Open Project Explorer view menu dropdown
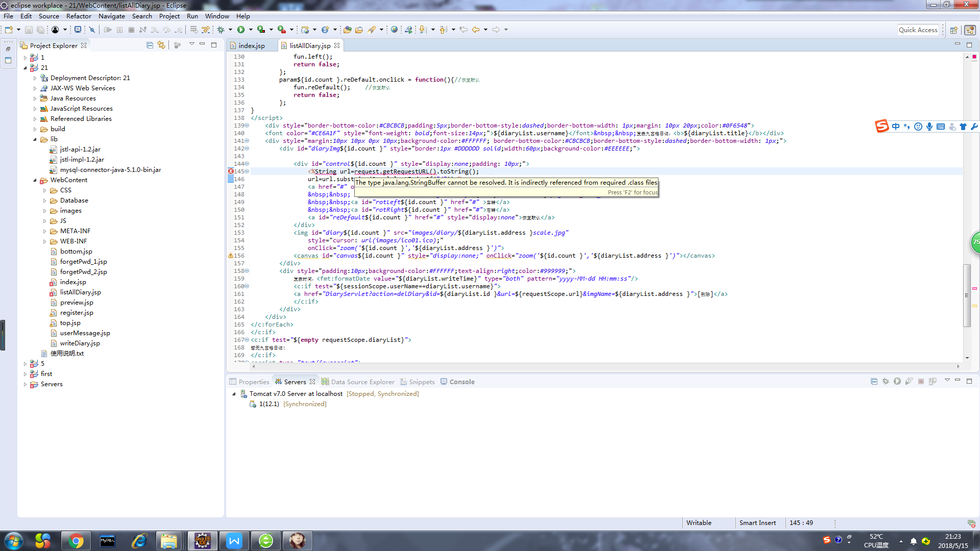 192,44
